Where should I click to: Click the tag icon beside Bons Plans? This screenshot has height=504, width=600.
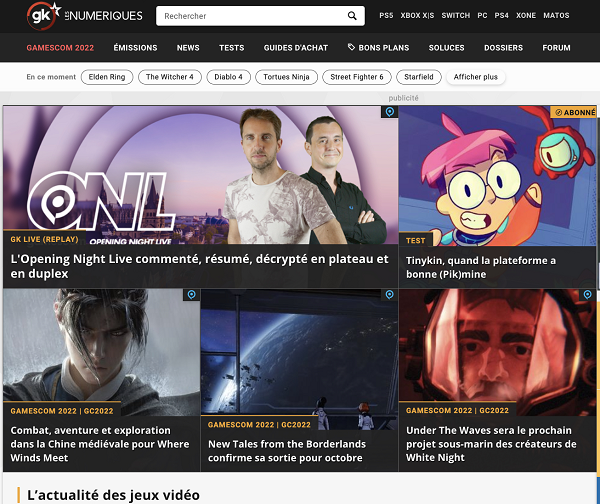(x=351, y=47)
